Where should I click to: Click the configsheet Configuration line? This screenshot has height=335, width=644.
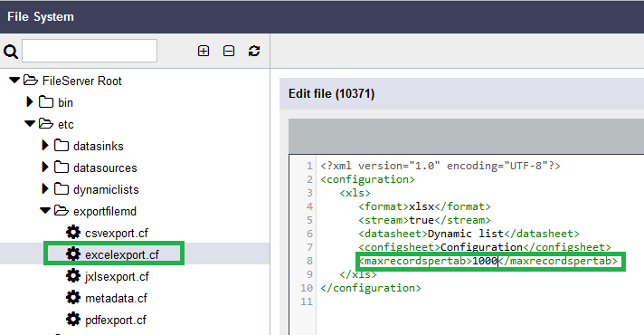point(485,247)
